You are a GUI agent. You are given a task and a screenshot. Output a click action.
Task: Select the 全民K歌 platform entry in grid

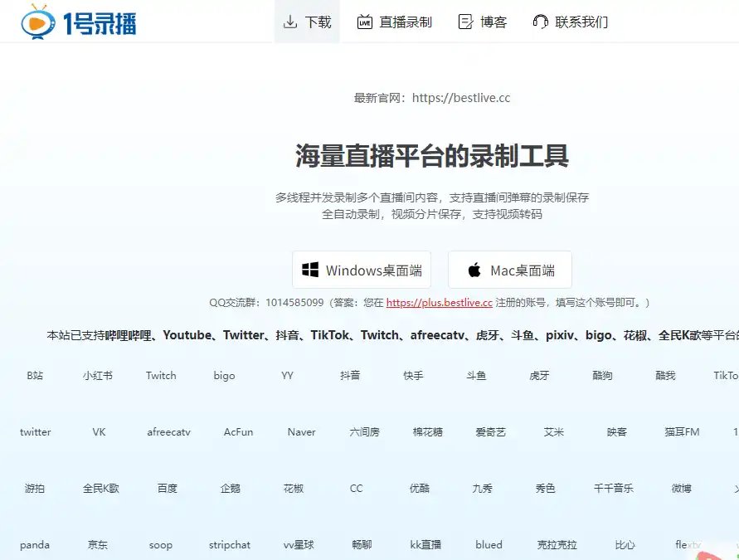(x=101, y=489)
